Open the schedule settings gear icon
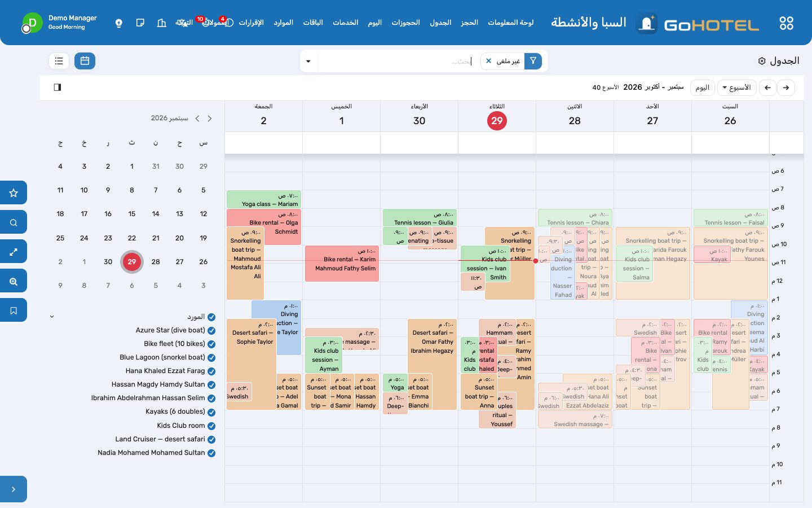 point(762,61)
